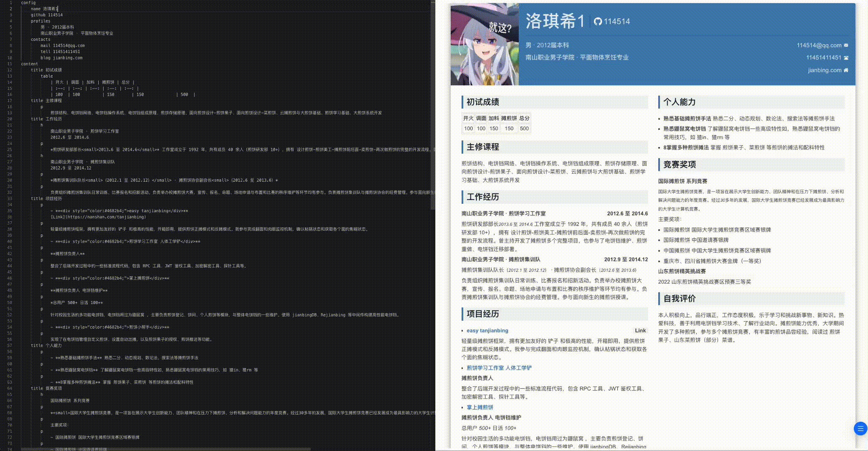Viewport: 868px width, 451px height.
Task: Open the 煎饼学习工作室 人体工学铲 link
Action: click(x=499, y=368)
